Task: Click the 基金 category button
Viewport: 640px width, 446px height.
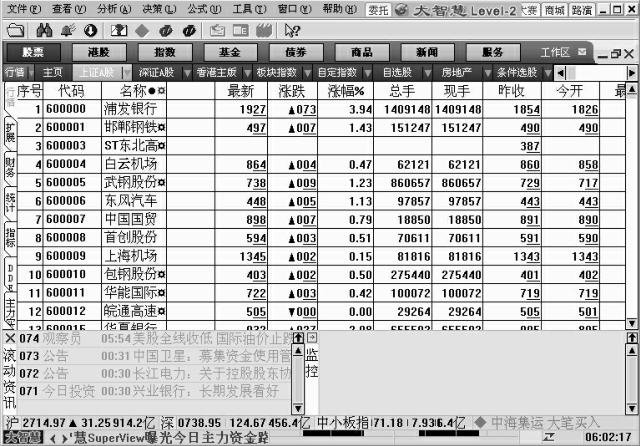Action: pyautogui.click(x=230, y=52)
